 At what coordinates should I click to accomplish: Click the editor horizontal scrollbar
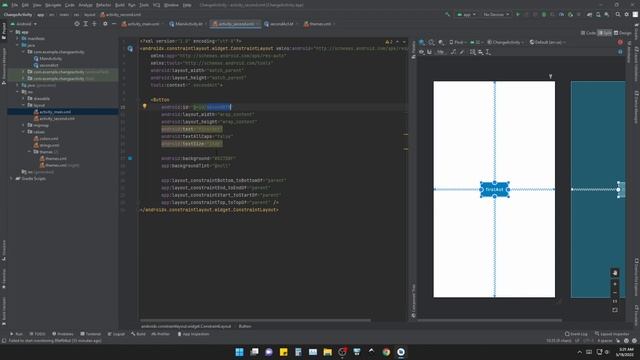pyautogui.click(x=256, y=320)
